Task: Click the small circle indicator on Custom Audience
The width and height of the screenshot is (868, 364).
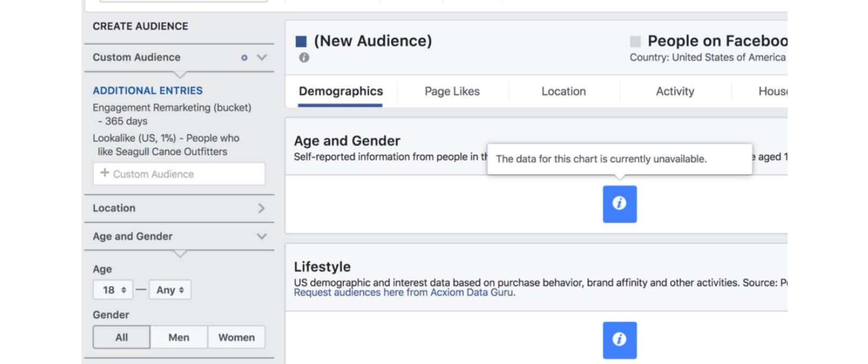Action: pos(244,57)
